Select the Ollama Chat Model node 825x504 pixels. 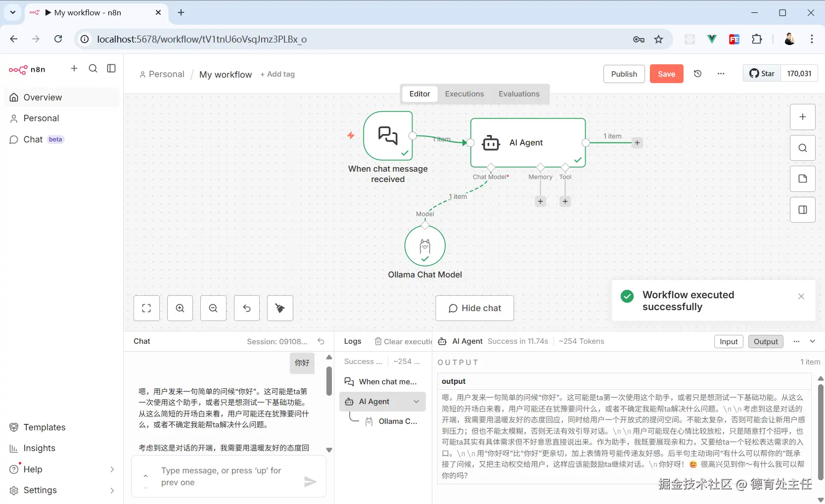(x=425, y=246)
